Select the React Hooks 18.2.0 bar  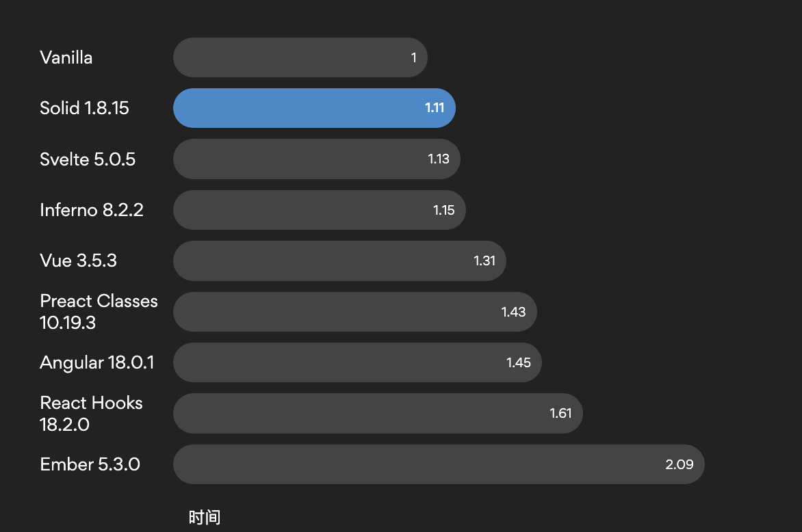pyautogui.click(x=378, y=413)
